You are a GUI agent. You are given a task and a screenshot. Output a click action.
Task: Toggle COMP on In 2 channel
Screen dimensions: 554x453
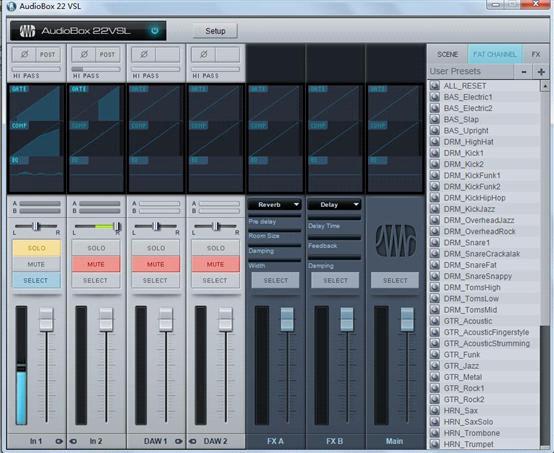click(x=79, y=125)
